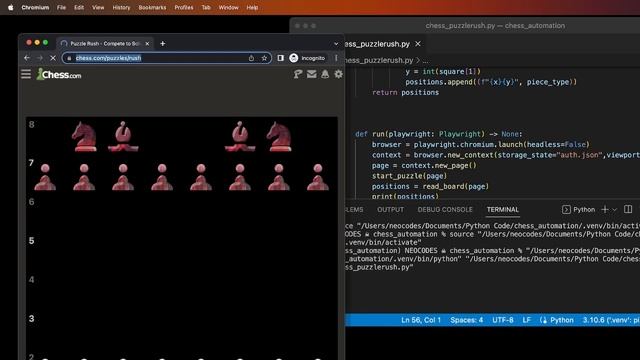The image size is (640, 360).
Task: Click the 'def run(playwright: Playwright)' line
Action: point(438,134)
